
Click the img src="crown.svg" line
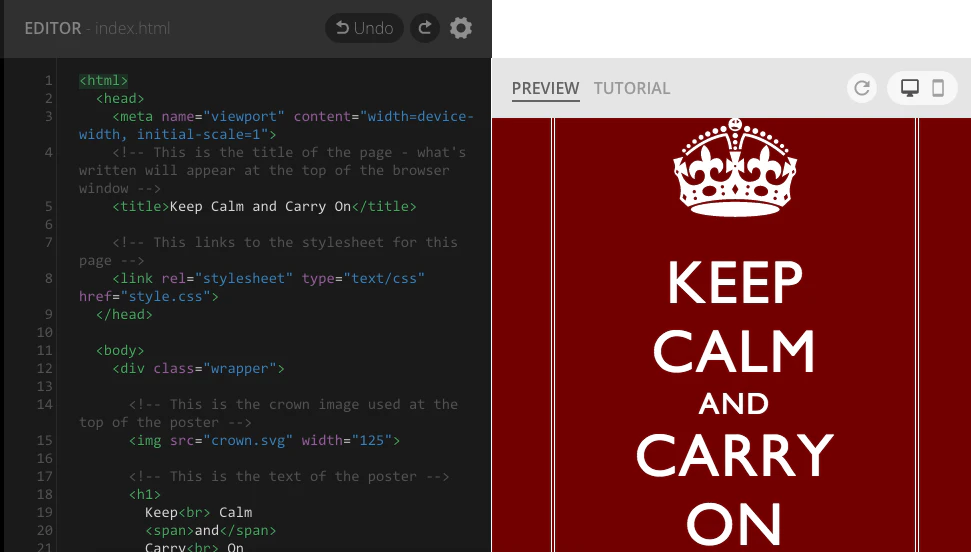point(264,440)
